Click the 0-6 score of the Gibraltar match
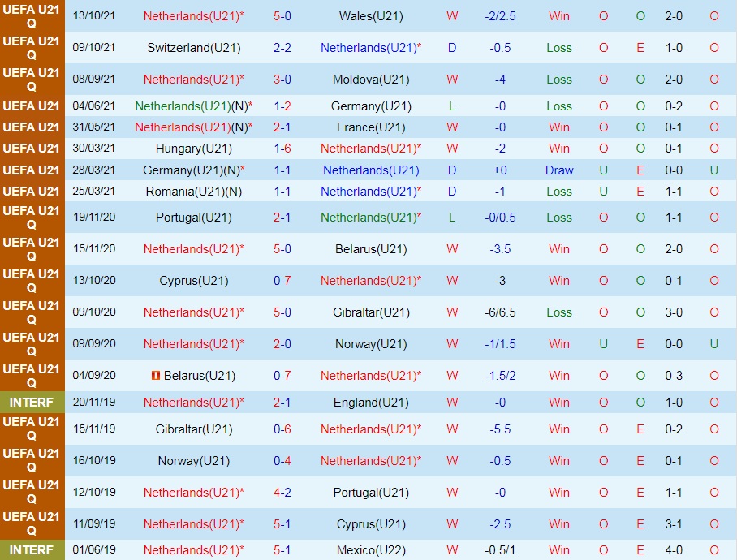Screen dimensions: 737x560 point(282,429)
